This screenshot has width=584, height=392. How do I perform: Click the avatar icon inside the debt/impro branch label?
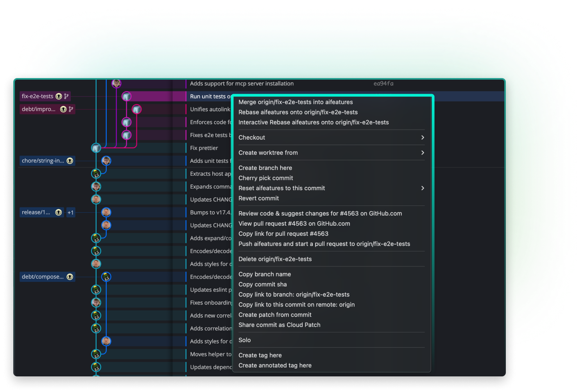pyautogui.click(x=63, y=109)
